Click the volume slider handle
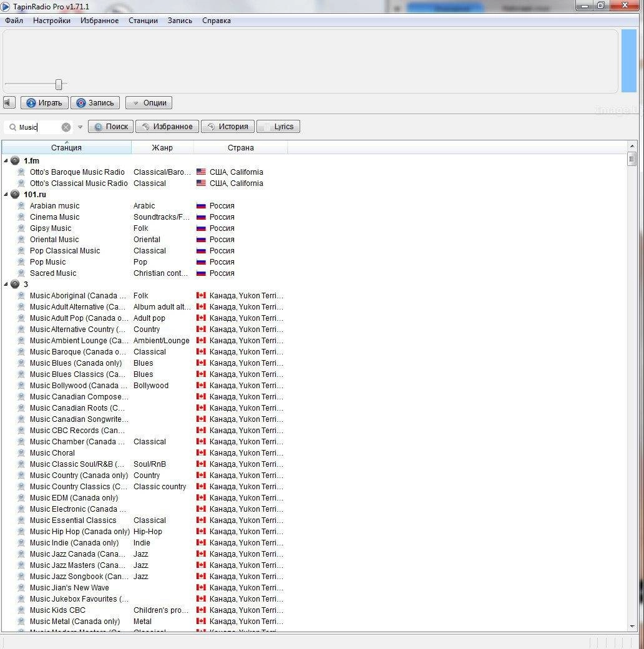The height and width of the screenshot is (649, 644). tap(59, 84)
